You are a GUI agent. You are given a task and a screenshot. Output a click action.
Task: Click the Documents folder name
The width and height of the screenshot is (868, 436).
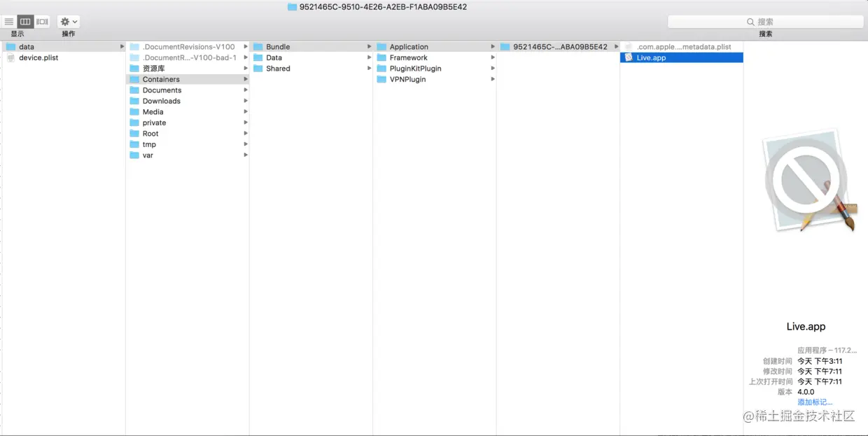162,90
